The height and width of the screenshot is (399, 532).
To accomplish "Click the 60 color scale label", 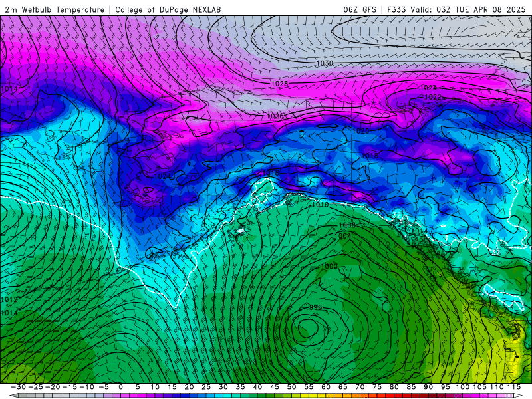I will pos(325,387).
